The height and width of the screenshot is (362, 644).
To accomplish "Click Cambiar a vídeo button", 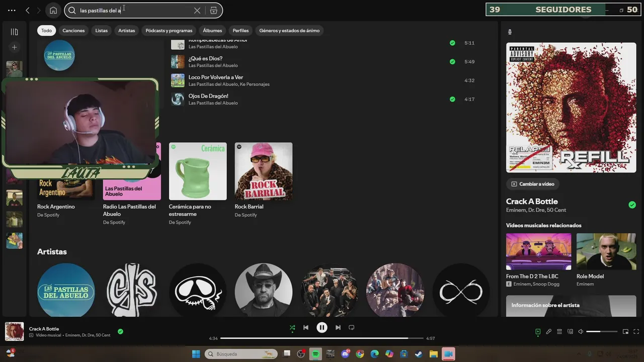I will 533,184.
